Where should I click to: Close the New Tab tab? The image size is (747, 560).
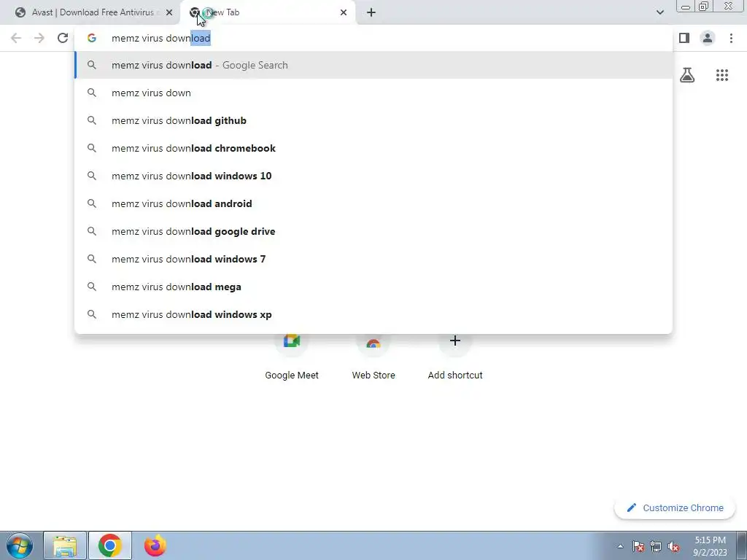pyautogui.click(x=344, y=12)
